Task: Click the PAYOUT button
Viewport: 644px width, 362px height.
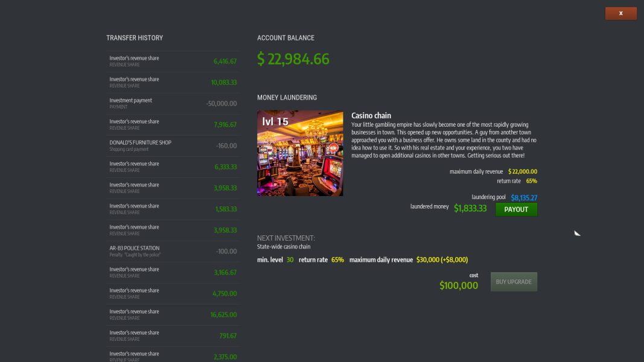Action: coord(516,209)
